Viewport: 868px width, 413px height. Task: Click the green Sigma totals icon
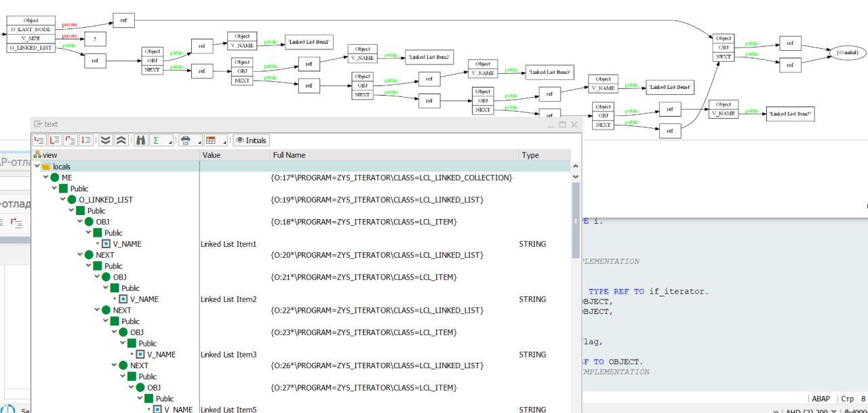[156, 140]
